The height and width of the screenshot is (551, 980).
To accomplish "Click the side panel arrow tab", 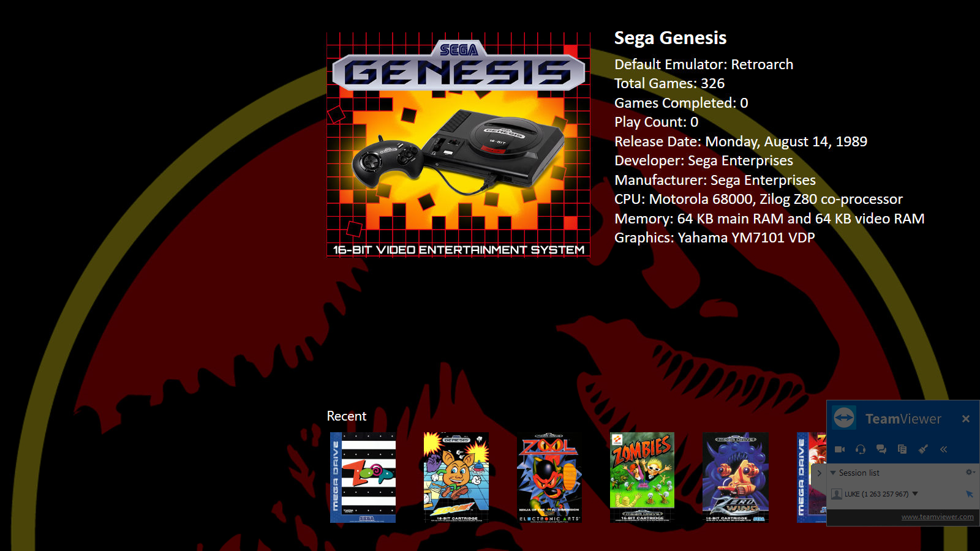I will [819, 473].
